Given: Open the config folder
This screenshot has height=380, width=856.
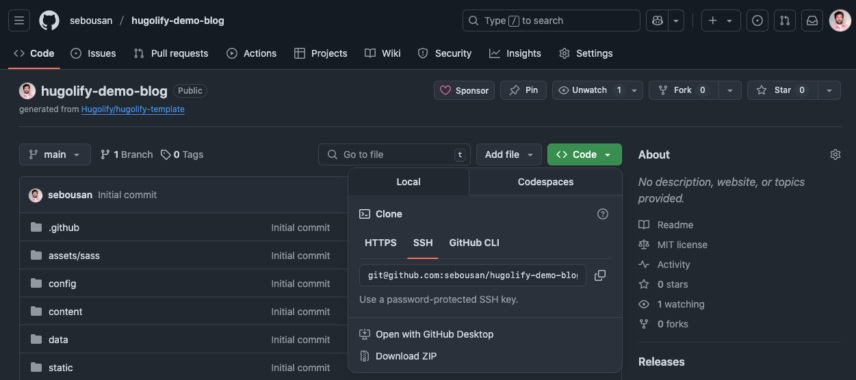Looking at the screenshot, I should [62, 284].
